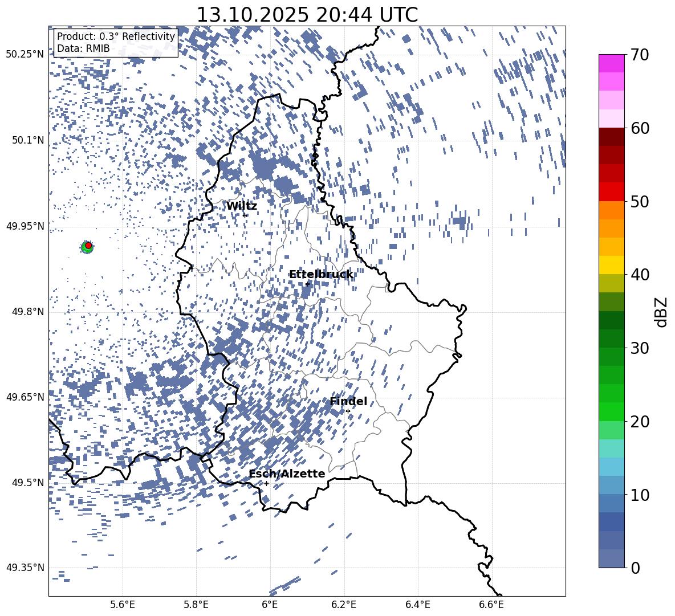Click the 50 value on the colorbar
The width and height of the screenshot is (675, 616).
[x=639, y=201]
